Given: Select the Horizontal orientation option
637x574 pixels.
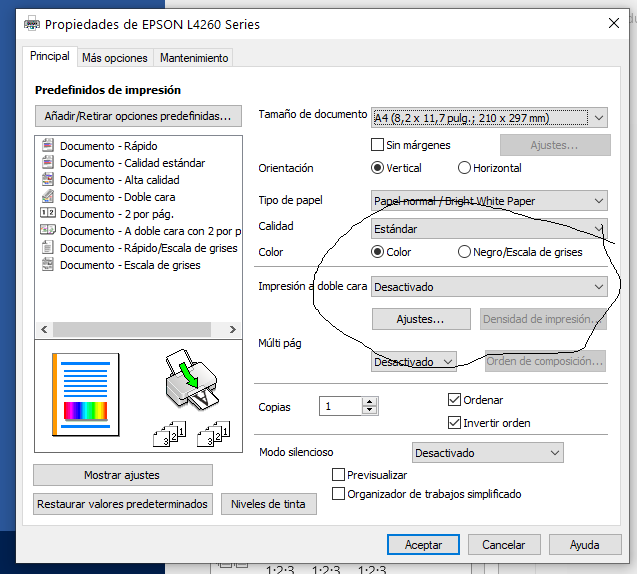Looking at the screenshot, I should (x=465, y=168).
